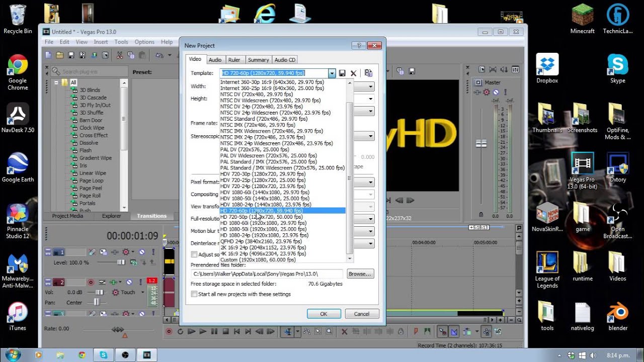Open the Width row dropdown arrow
Image resolution: width=644 pixels, height=362 pixels.
371,86
